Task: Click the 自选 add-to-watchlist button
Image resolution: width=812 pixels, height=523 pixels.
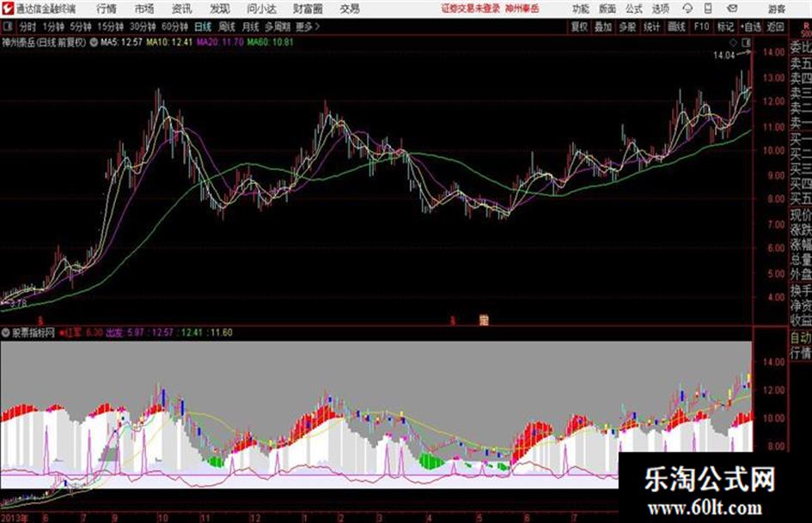Action: (751, 27)
